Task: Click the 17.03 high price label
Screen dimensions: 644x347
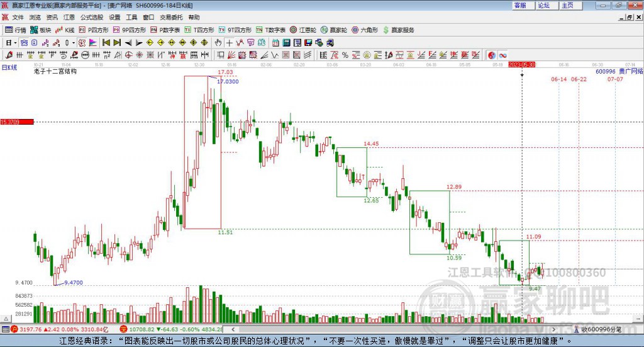Action: tap(225, 72)
